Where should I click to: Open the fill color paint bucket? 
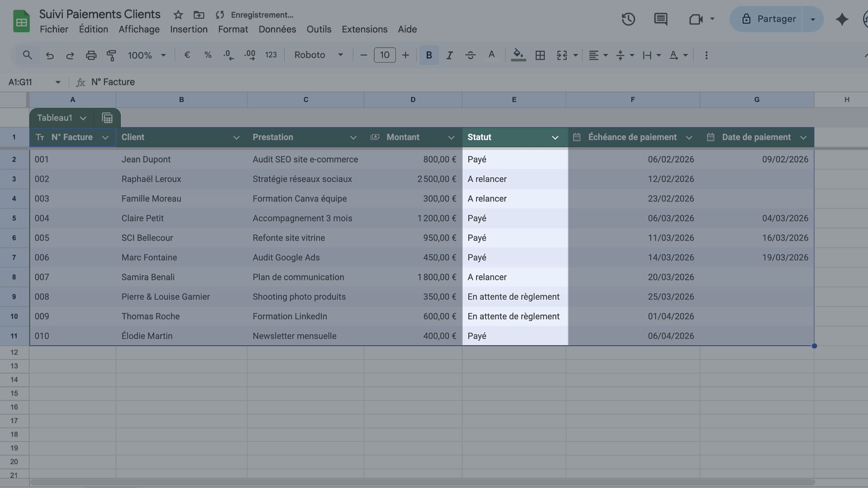pyautogui.click(x=518, y=55)
